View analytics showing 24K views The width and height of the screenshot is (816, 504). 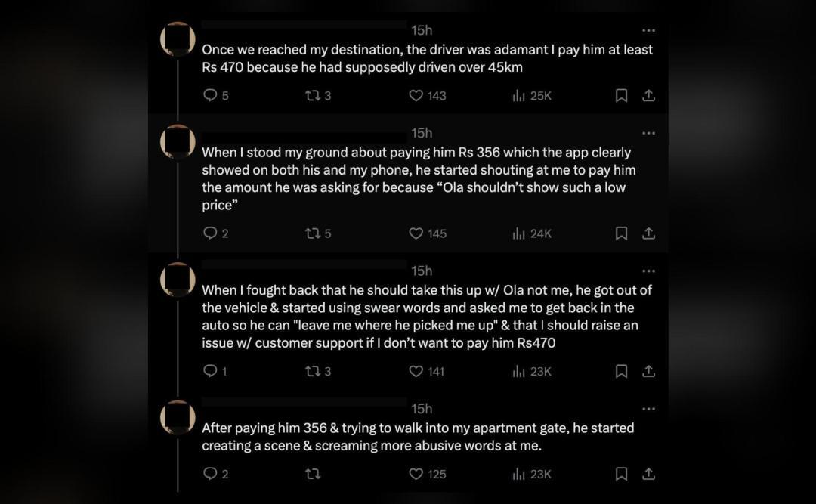[532, 233]
